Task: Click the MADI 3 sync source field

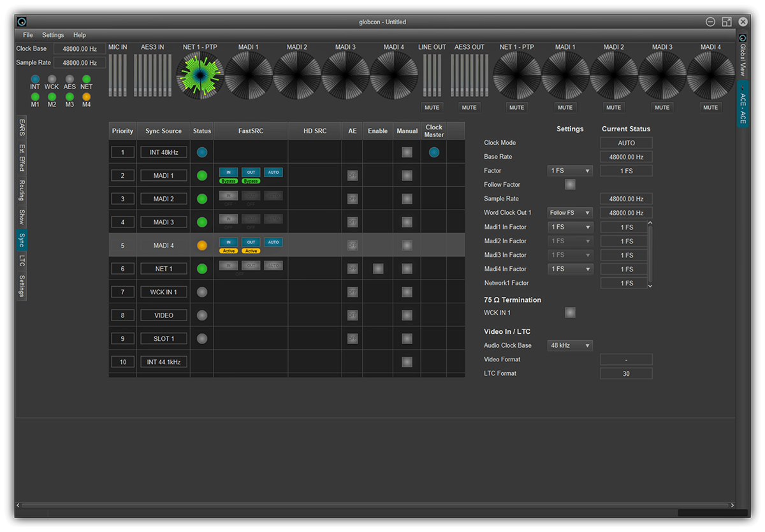Action: pos(164,222)
